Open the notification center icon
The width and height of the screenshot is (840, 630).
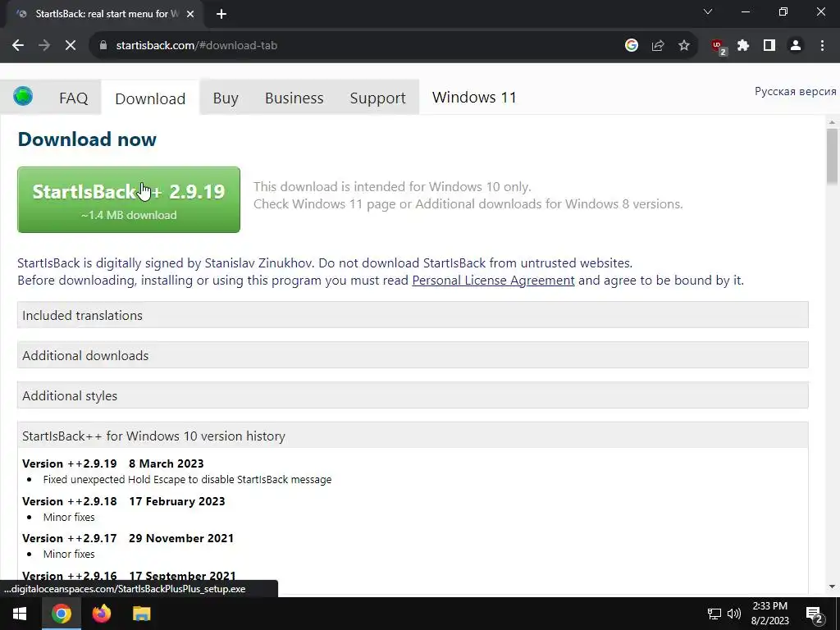coord(815,614)
